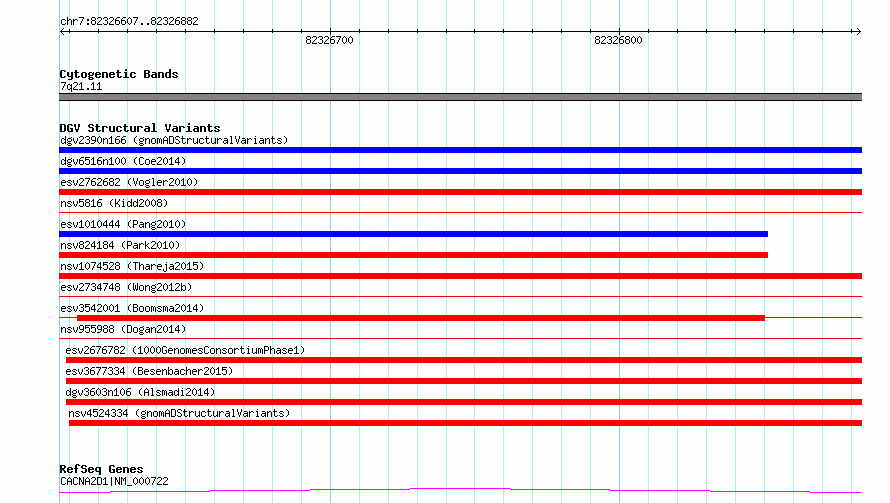Open esv3542001 (Boomsma2014) variant label
This screenshot has width=890, height=503.
(132, 308)
